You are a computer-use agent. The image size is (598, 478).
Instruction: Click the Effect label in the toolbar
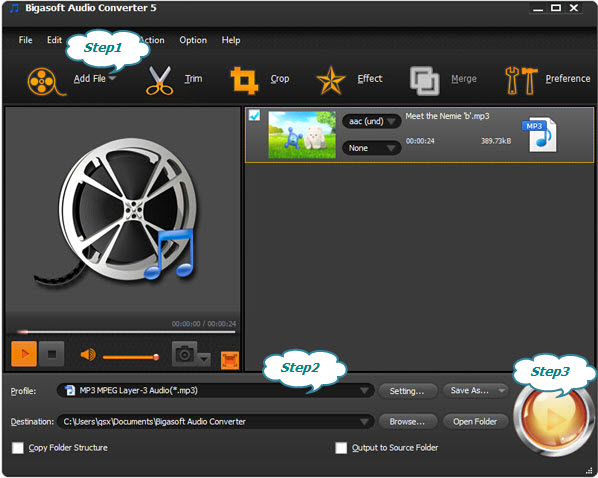click(x=370, y=79)
